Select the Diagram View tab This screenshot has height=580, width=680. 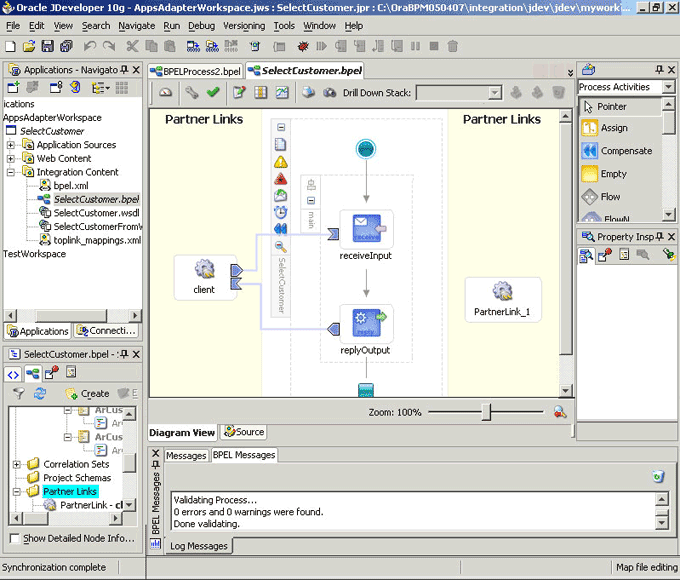click(182, 433)
